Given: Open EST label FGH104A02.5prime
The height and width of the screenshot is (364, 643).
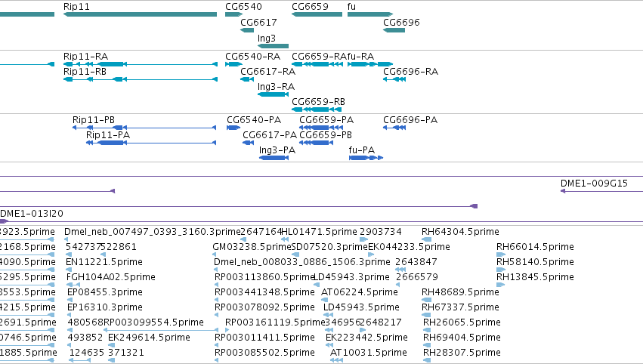Looking at the screenshot, I should coord(111,277).
